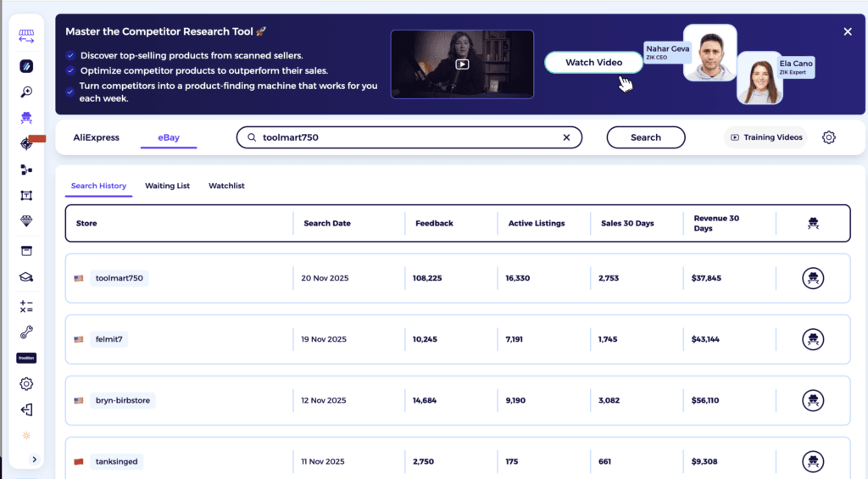Click the Nahar Geva profile photo
Screen dimensions: 868x479
[710, 53]
